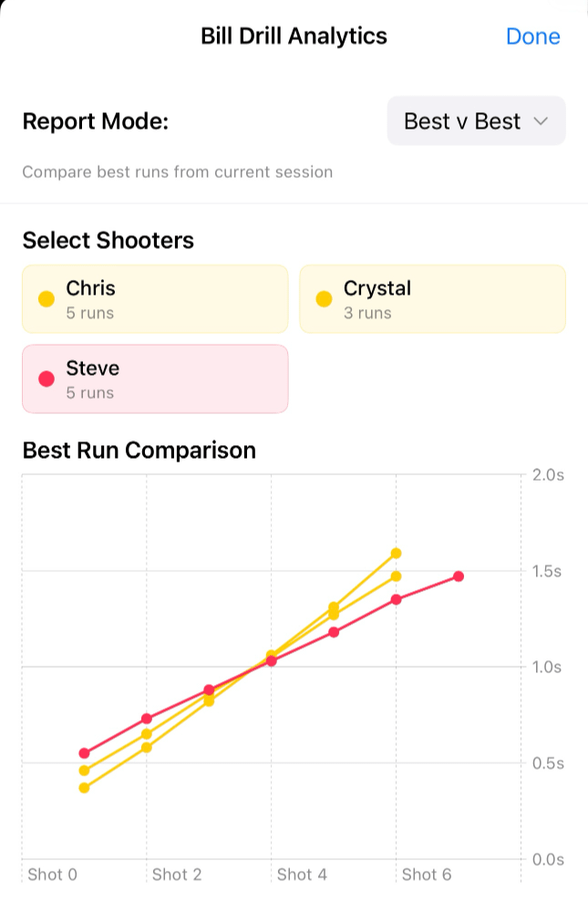Click the Best Run Comparison heading
Viewport: 588px width, 923px height.
click(x=139, y=451)
